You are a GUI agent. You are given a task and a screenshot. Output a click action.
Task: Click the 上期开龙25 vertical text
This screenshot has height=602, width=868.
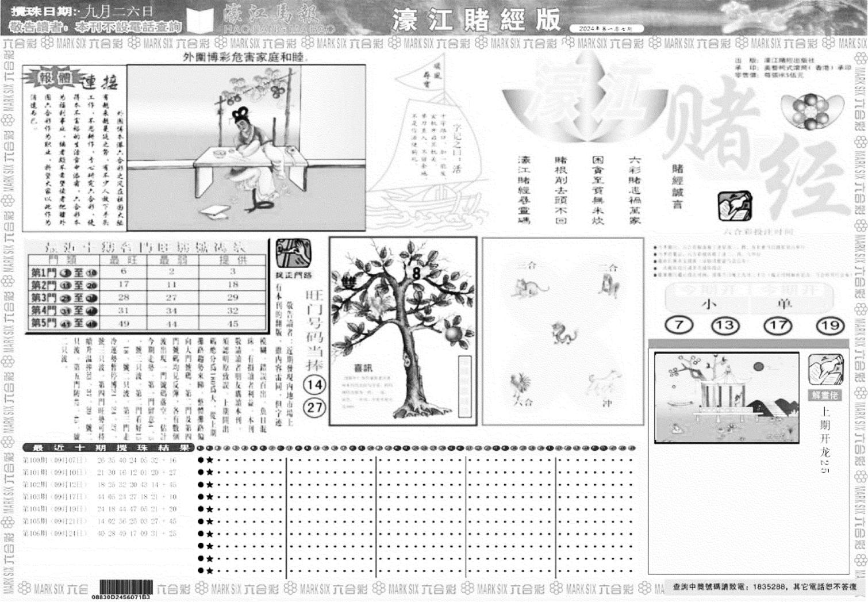click(825, 440)
